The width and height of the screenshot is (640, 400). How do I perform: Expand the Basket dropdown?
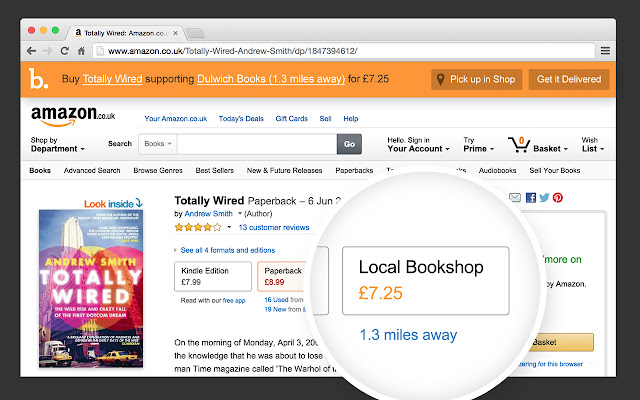click(550, 149)
